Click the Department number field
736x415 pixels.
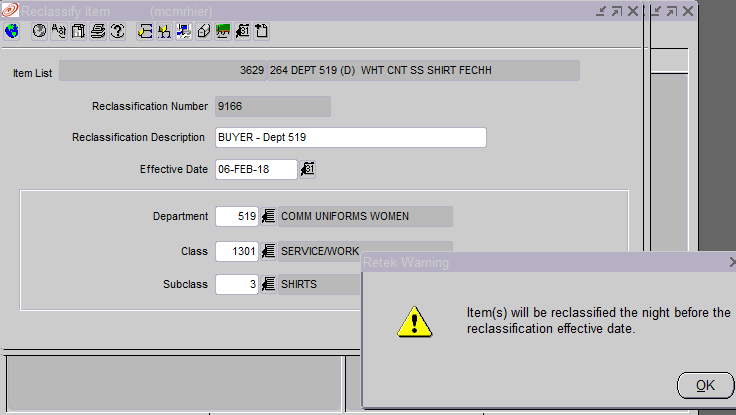[x=237, y=216]
